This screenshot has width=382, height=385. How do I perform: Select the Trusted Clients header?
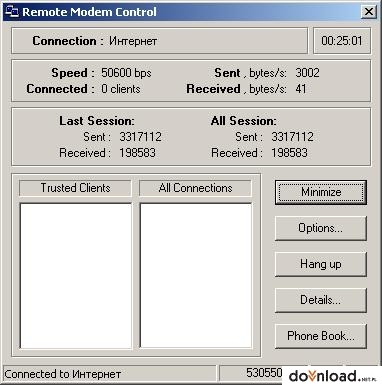(x=75, y=188)
